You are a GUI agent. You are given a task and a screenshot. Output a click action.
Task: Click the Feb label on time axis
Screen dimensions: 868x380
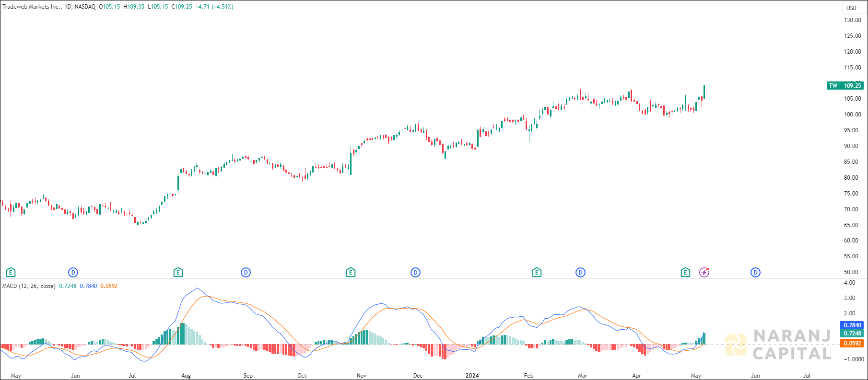(x=528, y=376)
